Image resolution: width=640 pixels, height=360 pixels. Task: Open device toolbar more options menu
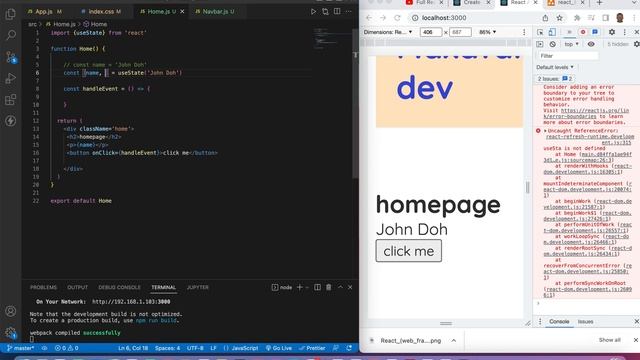pos(524,32)
